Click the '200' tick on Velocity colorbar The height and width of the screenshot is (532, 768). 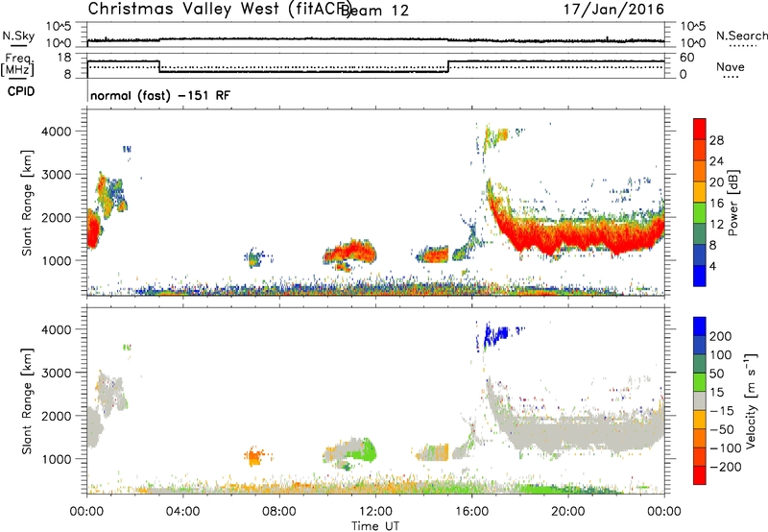click(x=721, y=336)
